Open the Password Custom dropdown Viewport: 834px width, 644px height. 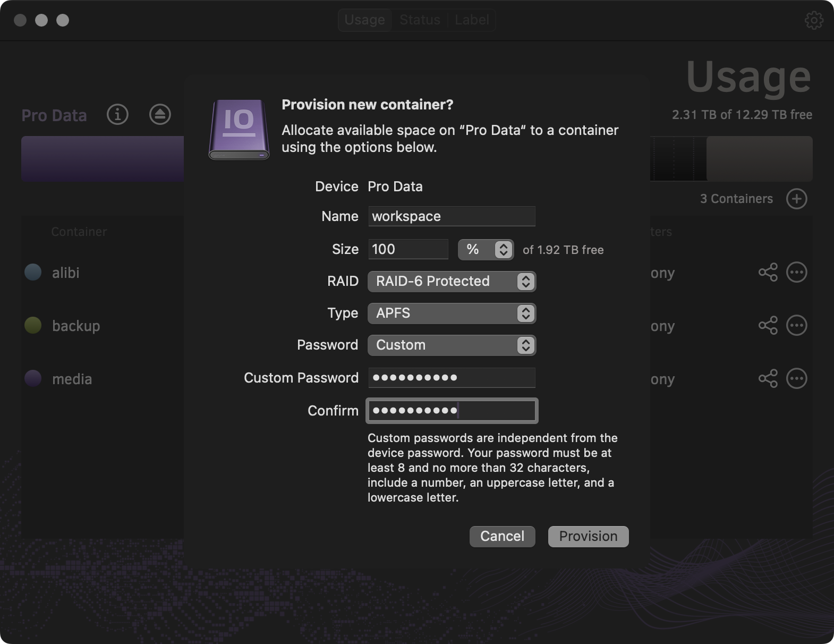(452, 345)
